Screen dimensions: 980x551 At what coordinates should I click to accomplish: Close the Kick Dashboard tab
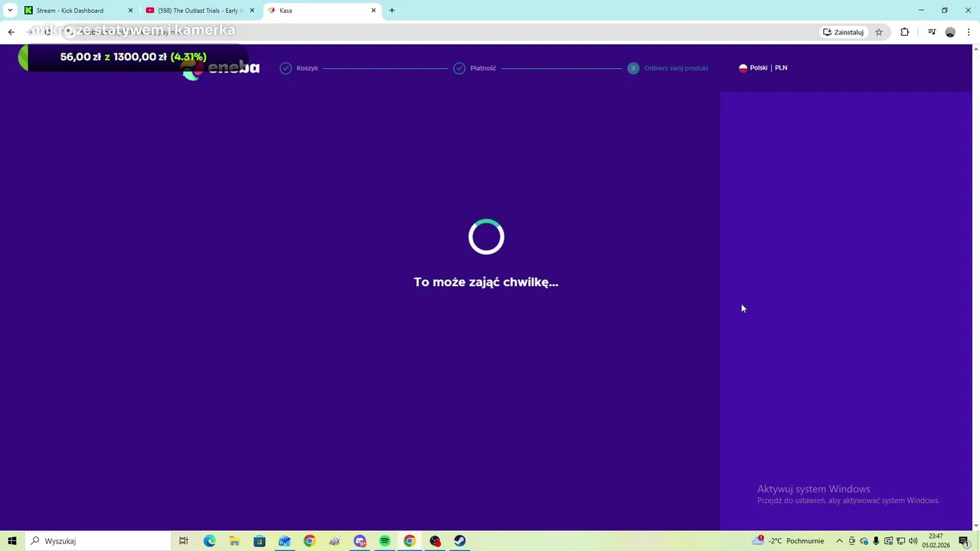point(130,11)
